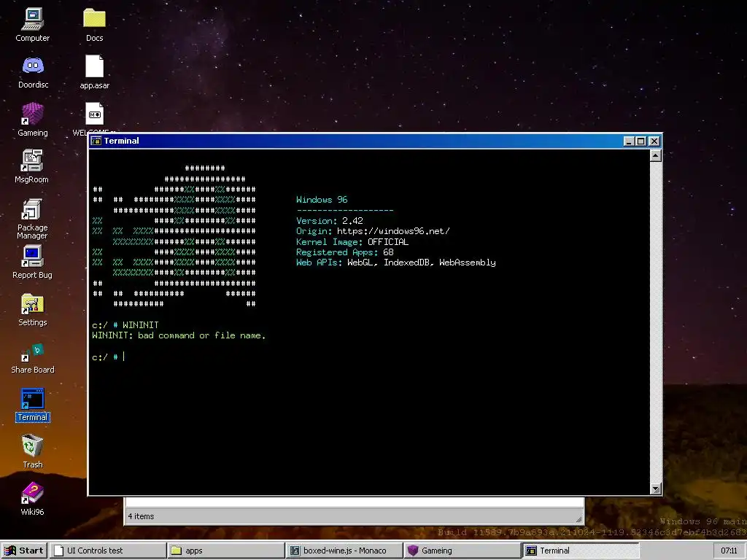Click the Terminal scrollbar up arrow

pyautogui.click(x=656, y=156)
